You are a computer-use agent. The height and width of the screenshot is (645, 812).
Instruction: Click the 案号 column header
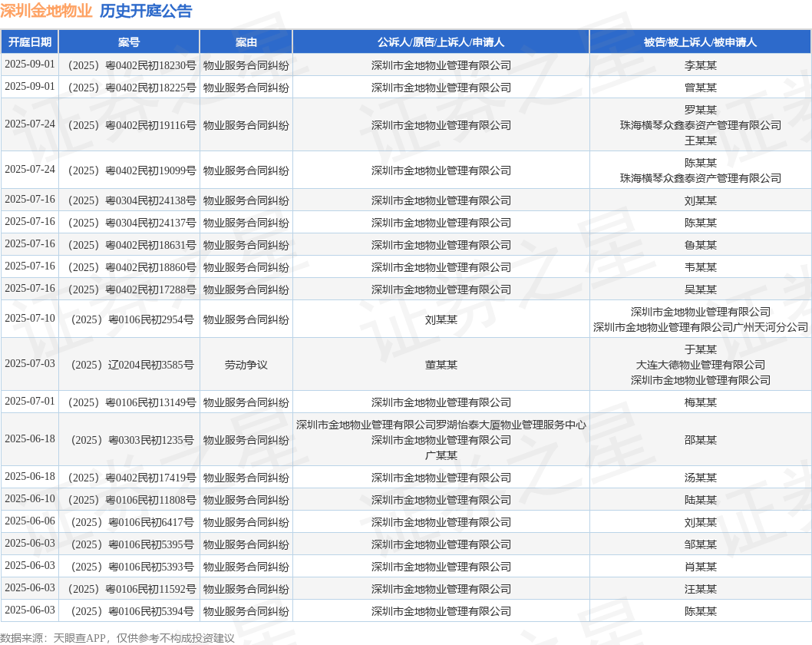[x=129, y=42]
